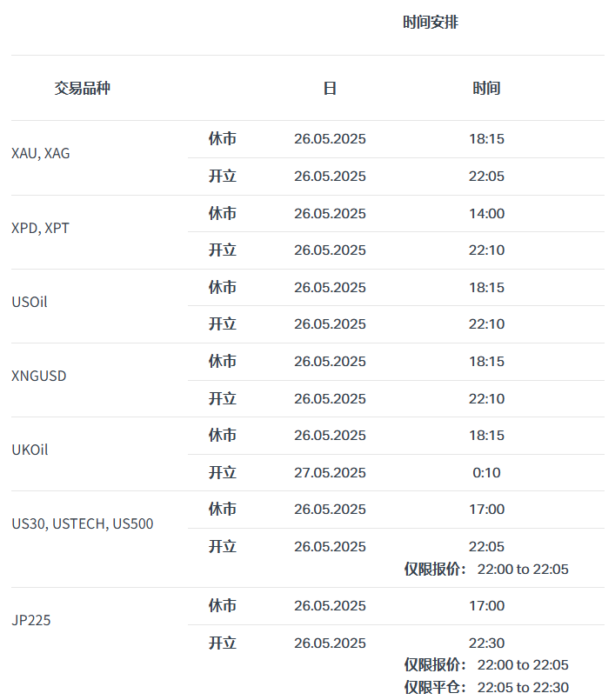Click the US30, USTECH, US500 cell
615x700 pixels.
pyautogui.click(x=83, y=523)
